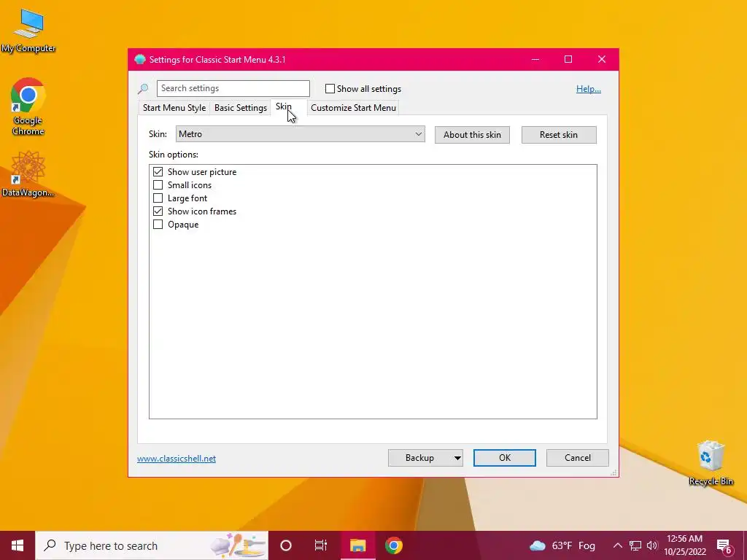Click the taskbar clock showing 12:56 AM
Screen dimensions: 747x560
coord(684,545)
